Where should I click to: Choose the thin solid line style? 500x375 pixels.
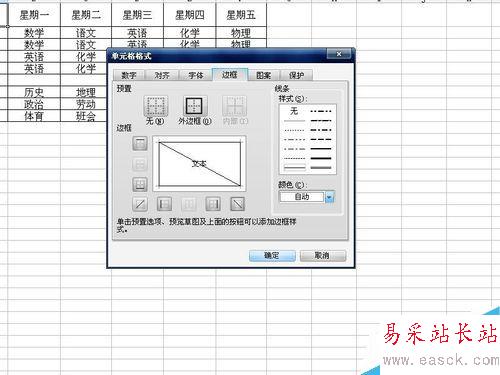(294, 167)
